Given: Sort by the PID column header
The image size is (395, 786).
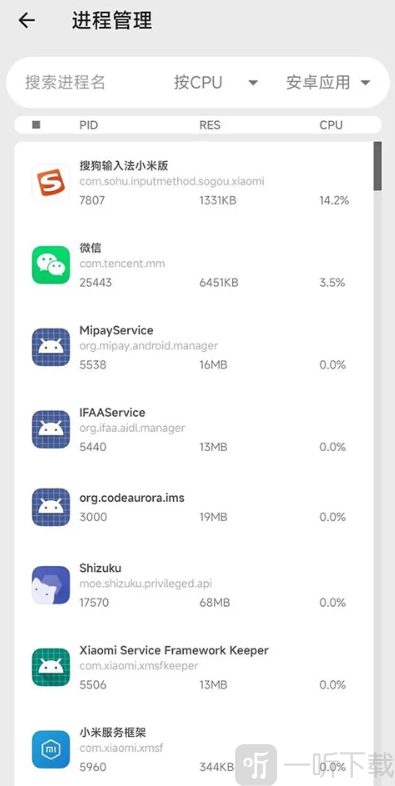Looking at the screenshot, I should coord(89,125).
